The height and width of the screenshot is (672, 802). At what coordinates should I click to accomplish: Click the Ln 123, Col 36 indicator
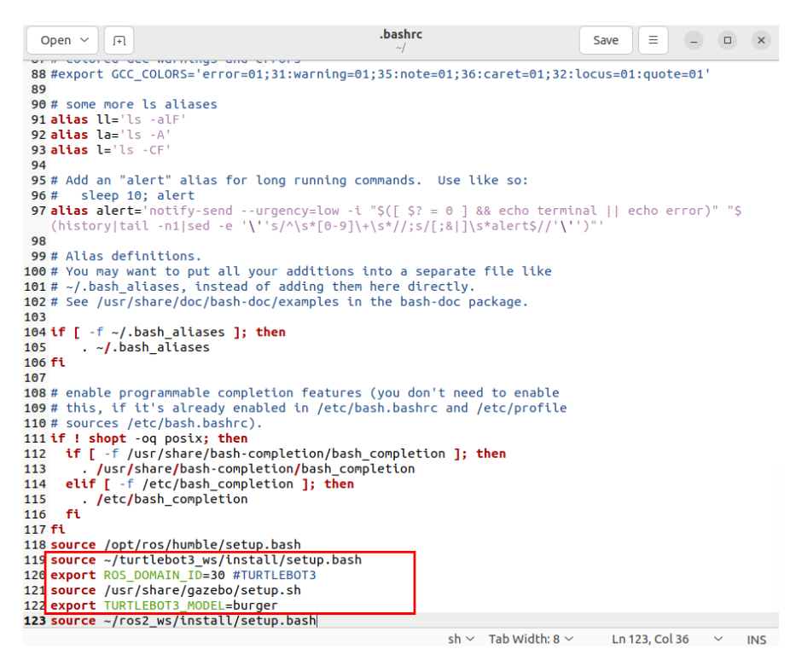650,639
